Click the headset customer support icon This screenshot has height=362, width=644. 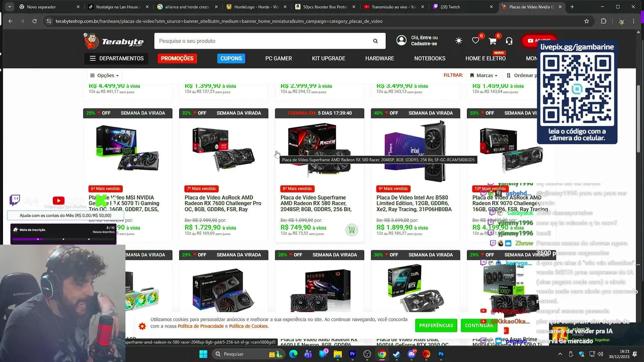pyautogui.click(x=509, y=41)
